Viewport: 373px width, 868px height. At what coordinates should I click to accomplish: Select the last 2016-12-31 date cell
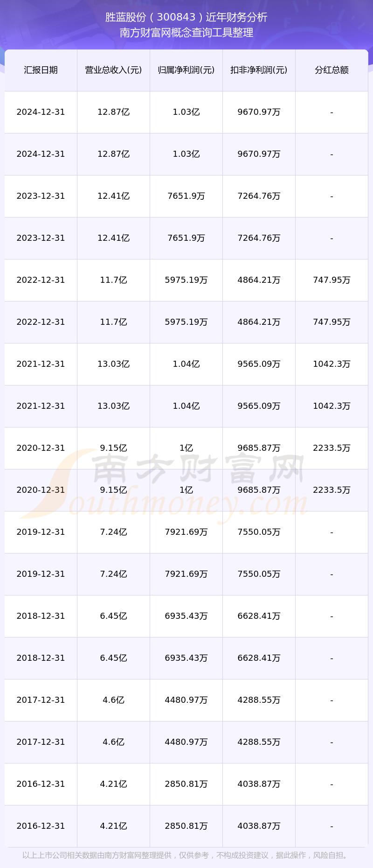coord(41,826)
